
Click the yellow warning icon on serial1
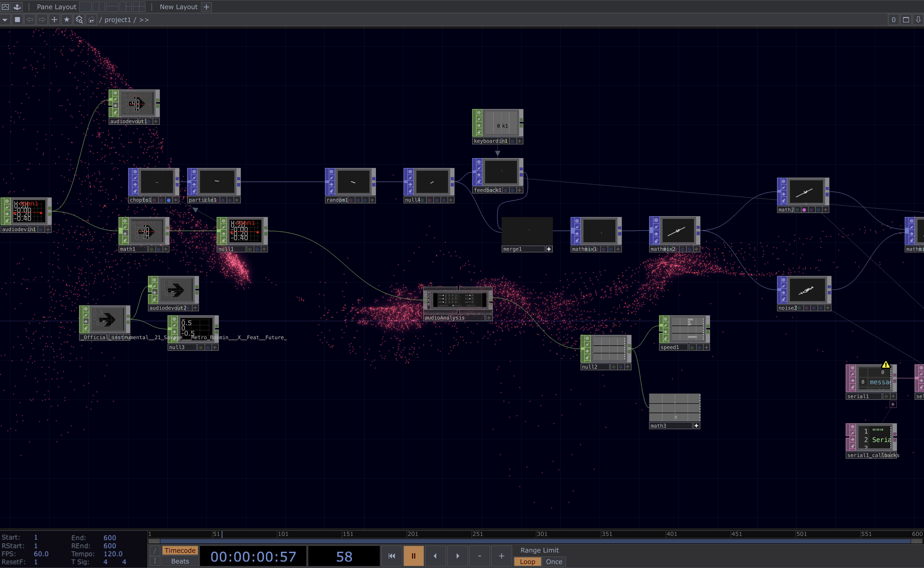click(885, 365)
